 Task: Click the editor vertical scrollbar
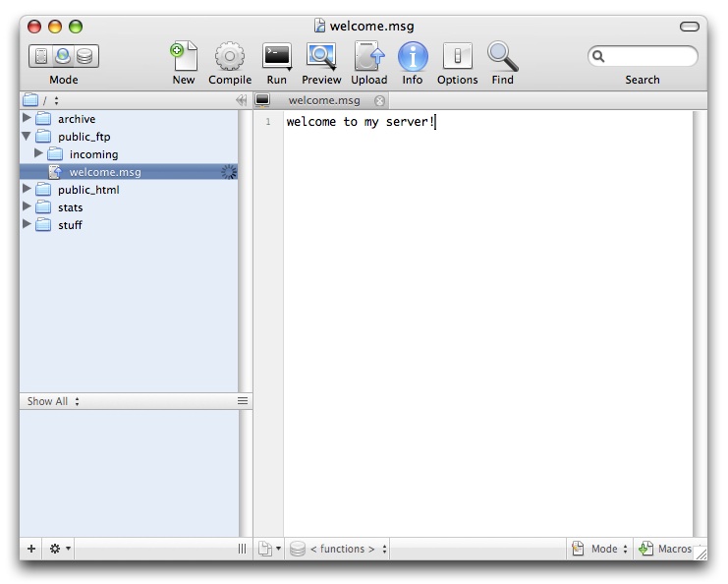pos(700,323)
